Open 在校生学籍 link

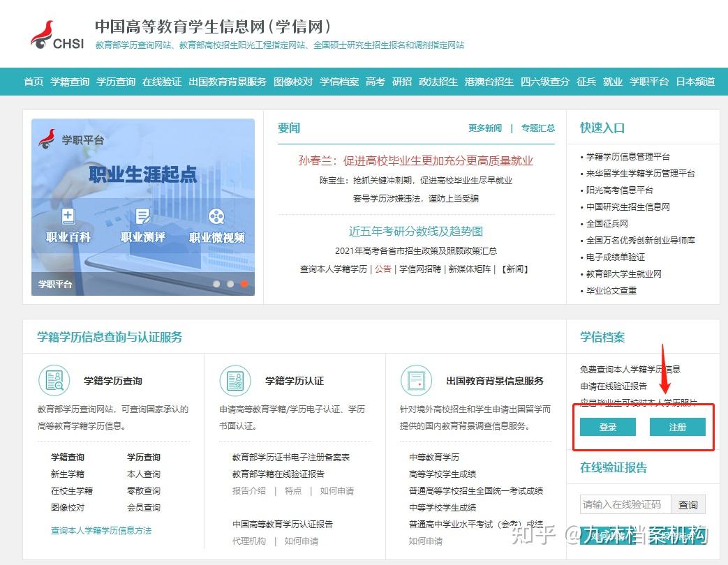pos(72,491)
